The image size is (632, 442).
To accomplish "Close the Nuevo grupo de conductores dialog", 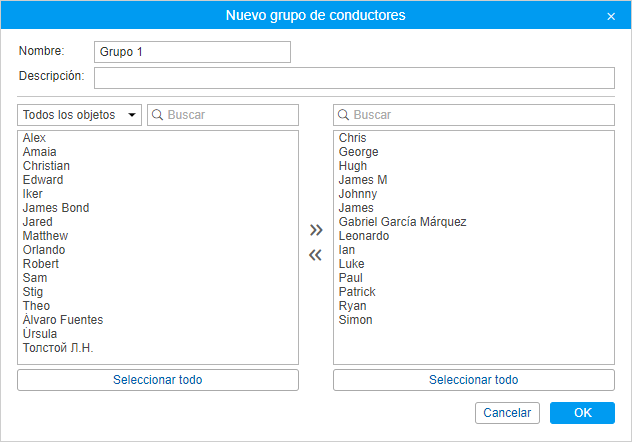I will point(611,16).
